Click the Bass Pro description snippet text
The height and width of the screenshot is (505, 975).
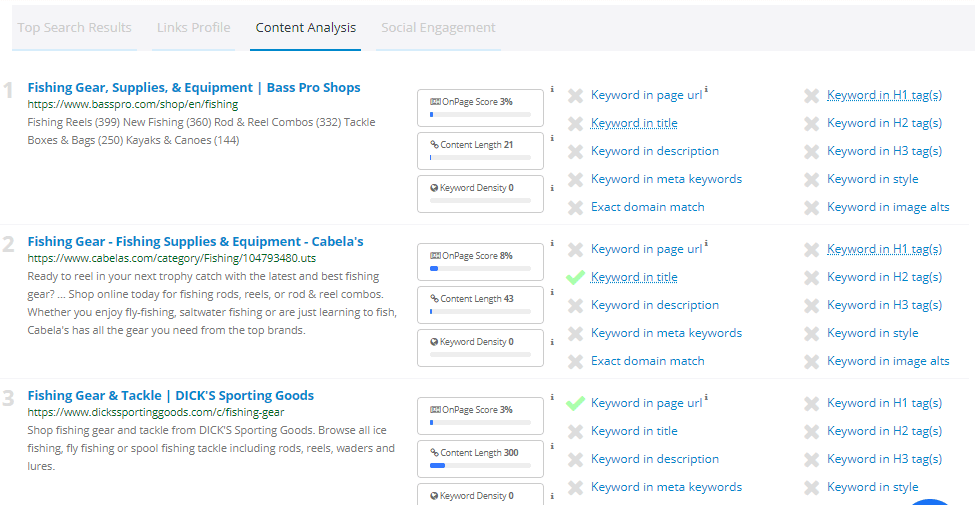click(201, 131)
